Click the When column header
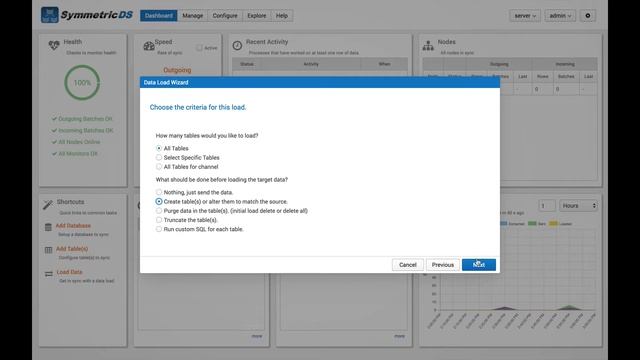Image resolution: width=640 pixels, height=360 pixels. click(x=384, y=64)
